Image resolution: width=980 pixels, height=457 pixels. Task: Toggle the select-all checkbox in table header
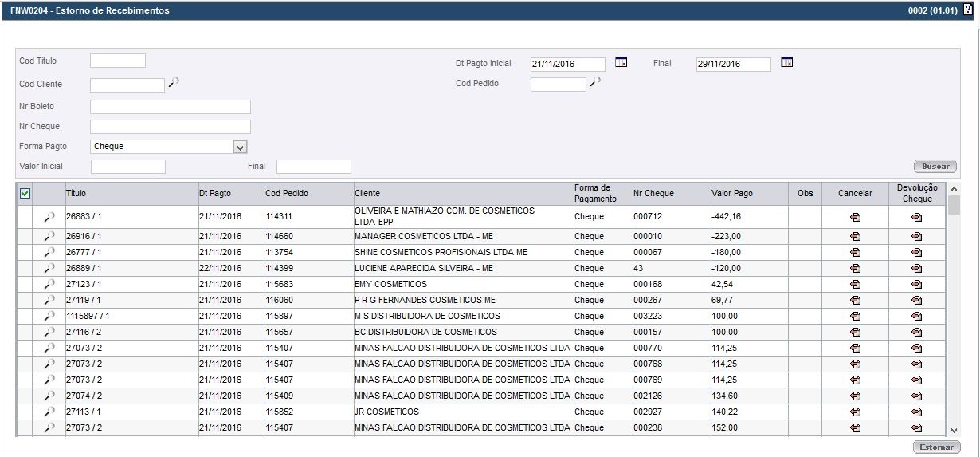(x=25, y=194)
